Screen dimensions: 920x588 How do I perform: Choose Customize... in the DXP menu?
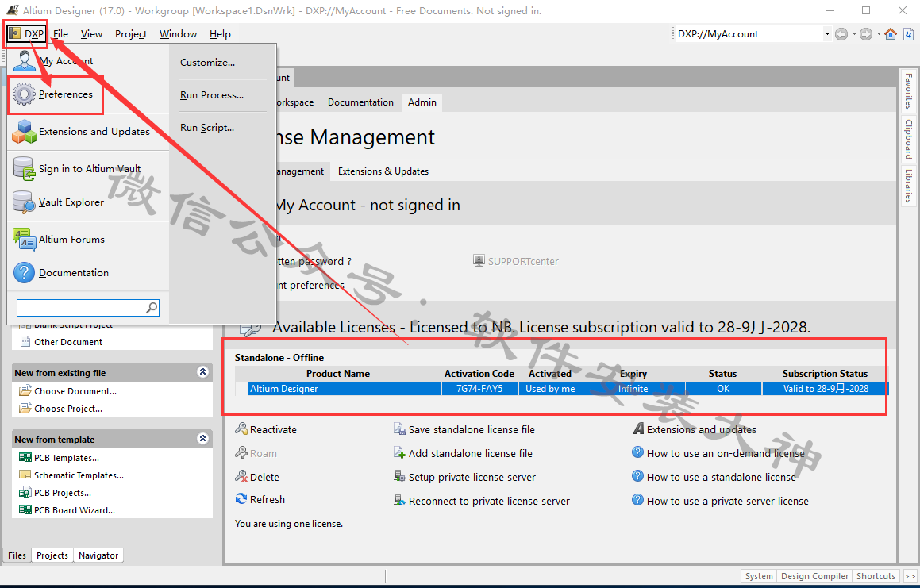pos(207,62)
